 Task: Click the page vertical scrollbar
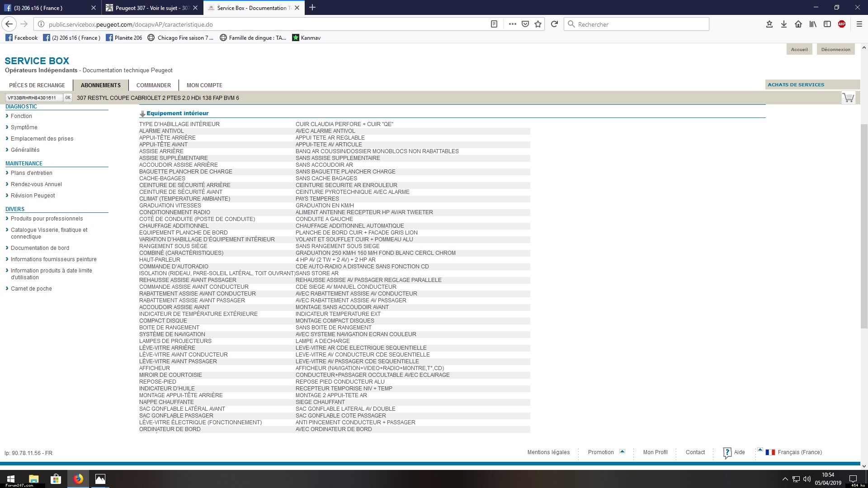(863, 226)
